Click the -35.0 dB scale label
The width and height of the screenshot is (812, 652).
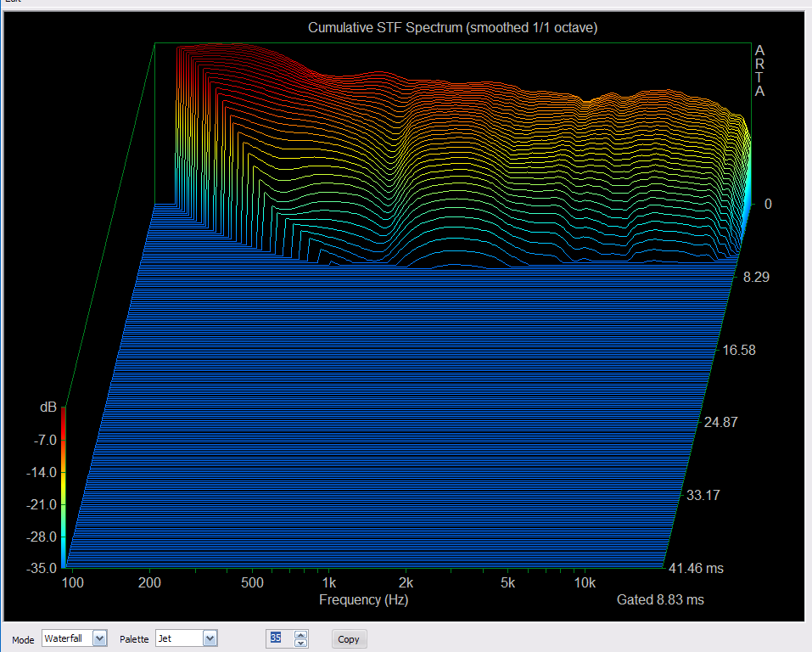pyautogui.click(x=42, y=569)
